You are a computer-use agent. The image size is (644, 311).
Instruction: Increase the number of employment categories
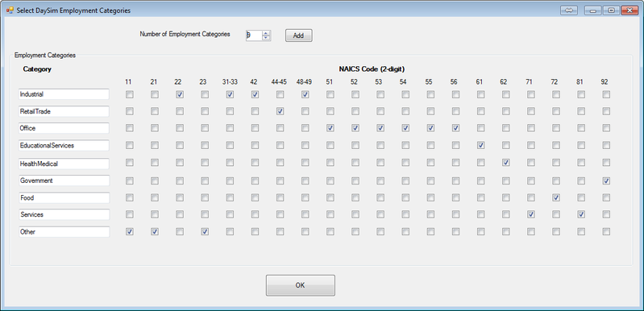point(266,33)
